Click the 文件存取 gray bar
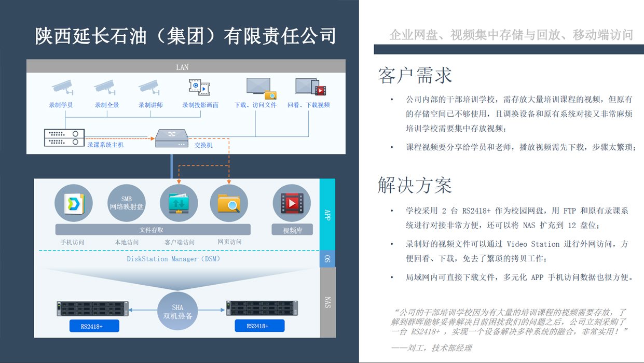The width and height of the screenshot is (644, 363). click(x=153, y=229)
